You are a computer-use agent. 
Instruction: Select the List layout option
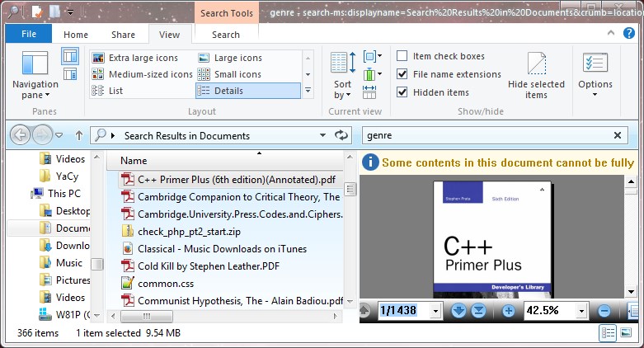[107, 91]
